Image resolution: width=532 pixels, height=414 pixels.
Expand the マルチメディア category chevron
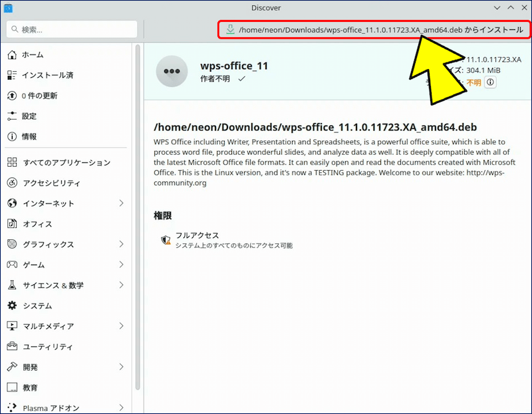121,326
